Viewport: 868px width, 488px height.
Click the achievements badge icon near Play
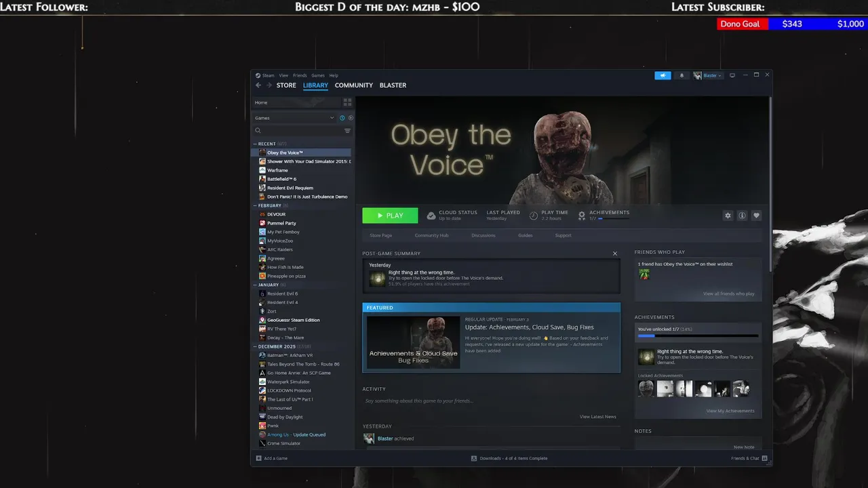click(582, 216)
